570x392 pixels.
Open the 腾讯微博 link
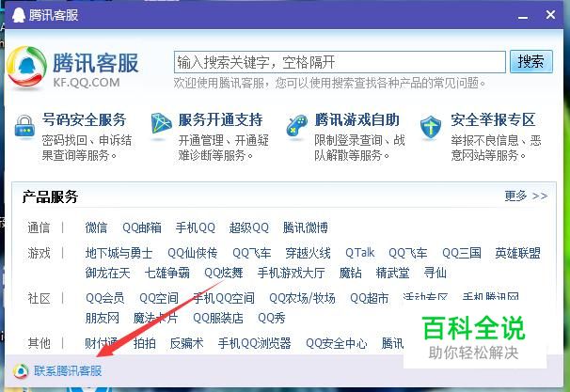pyautogui.click(x=306, y=227)
